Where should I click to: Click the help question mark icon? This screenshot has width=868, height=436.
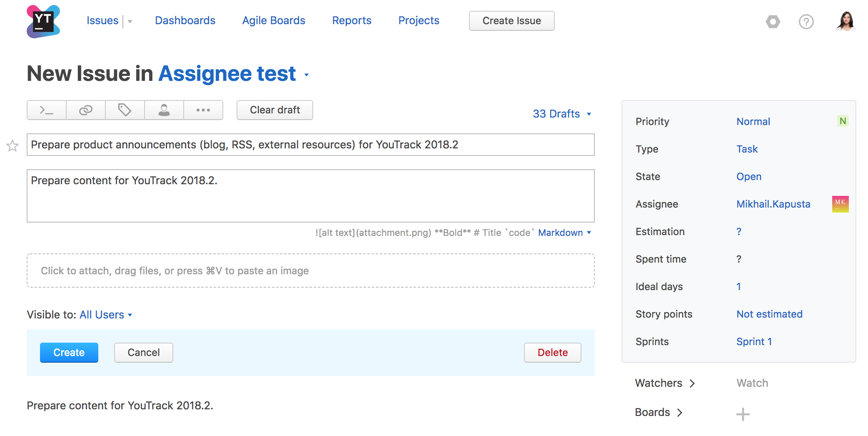point(806,21)
